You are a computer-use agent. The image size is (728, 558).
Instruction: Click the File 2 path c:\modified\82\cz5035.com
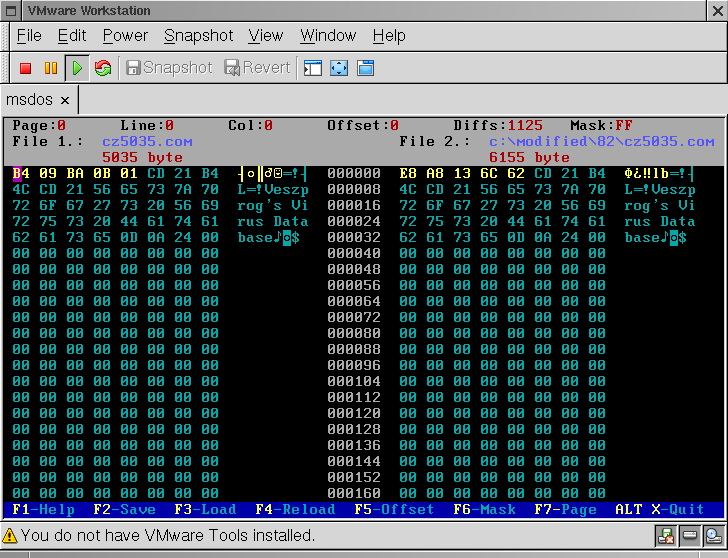click(x=601, y=142)
